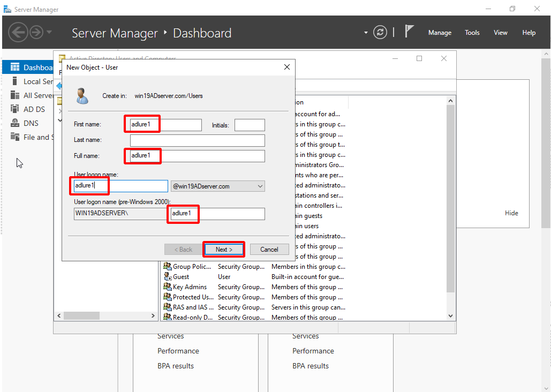Open the Manage menu
The height and width of the screenshot is (392, 551).
click(440, 33)
